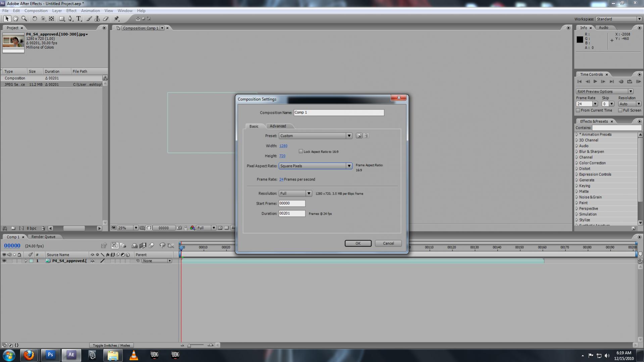Click the blue Width value 1280
Screen dimensions: 644x362
coord(283,146)
